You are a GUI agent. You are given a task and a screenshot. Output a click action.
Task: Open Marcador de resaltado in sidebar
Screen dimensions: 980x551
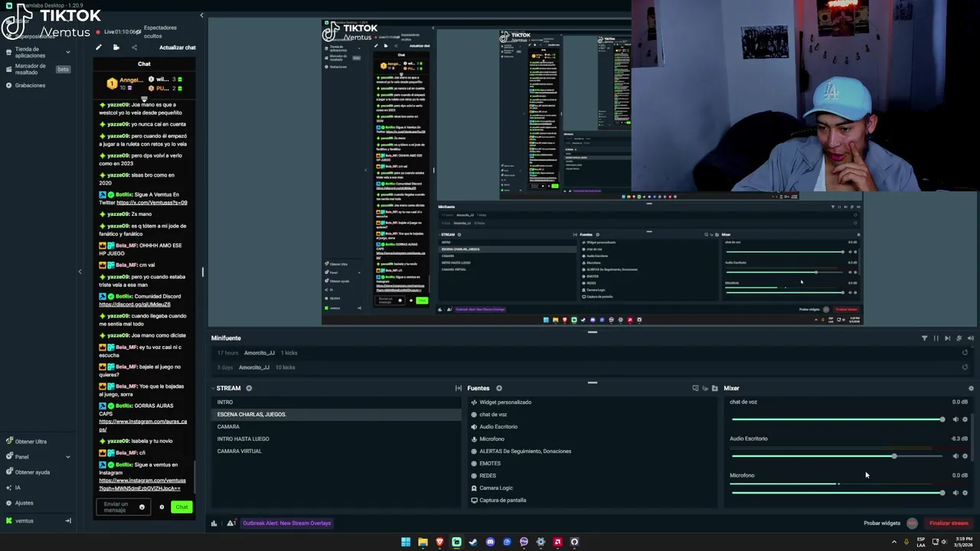coord(31,69)
